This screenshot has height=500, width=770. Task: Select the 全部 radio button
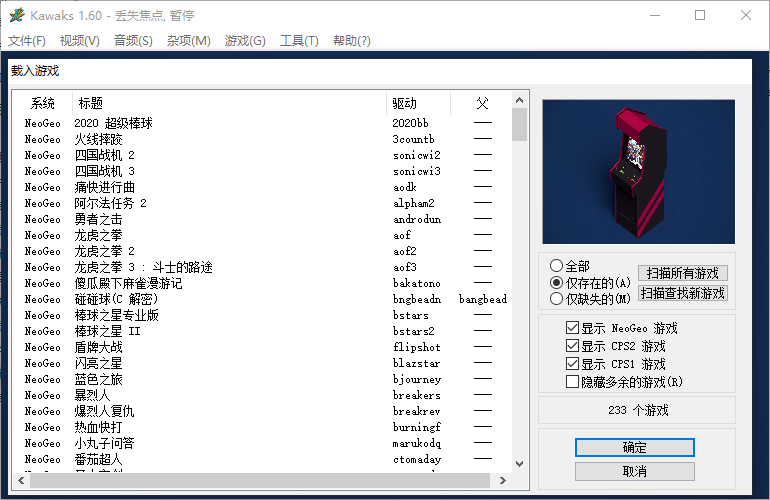557,266
